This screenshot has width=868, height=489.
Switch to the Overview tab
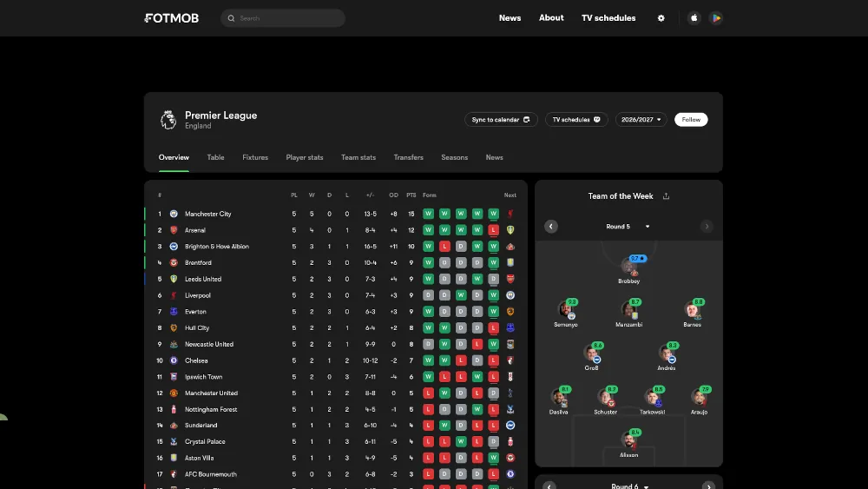[174, 157]
